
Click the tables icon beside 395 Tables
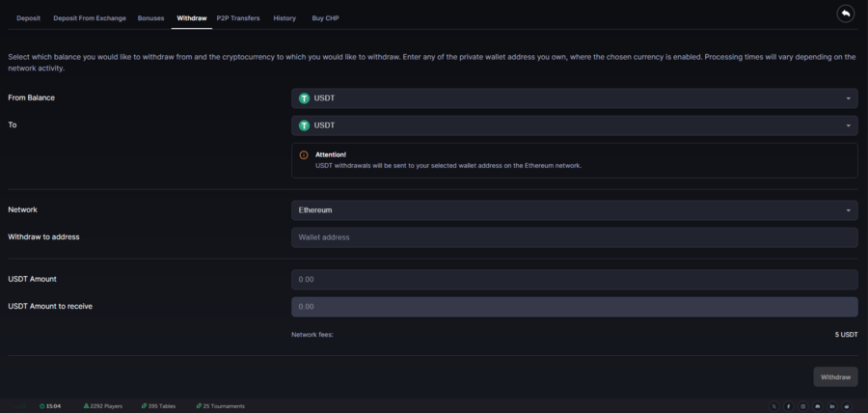(x=144, y=406)
